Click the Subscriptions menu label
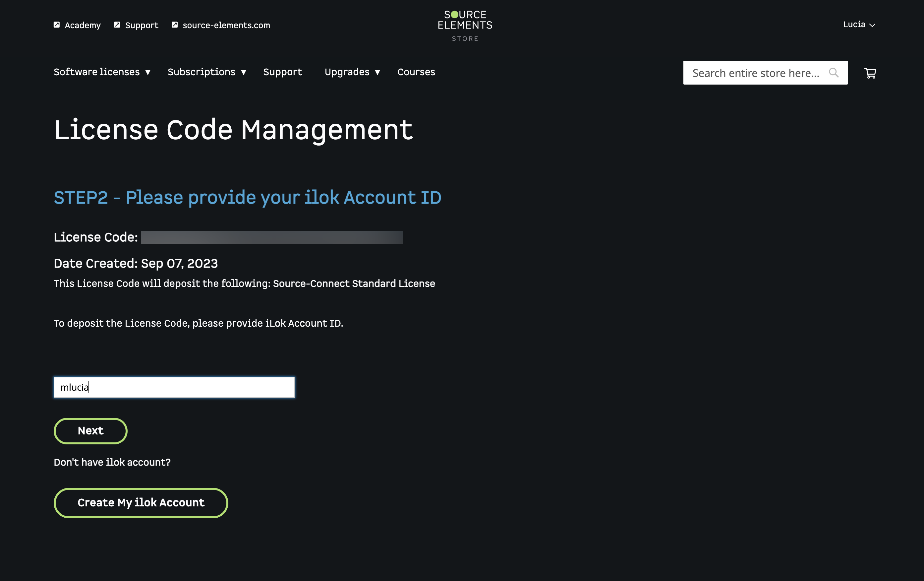924x581 pixels. pos(202,72)
